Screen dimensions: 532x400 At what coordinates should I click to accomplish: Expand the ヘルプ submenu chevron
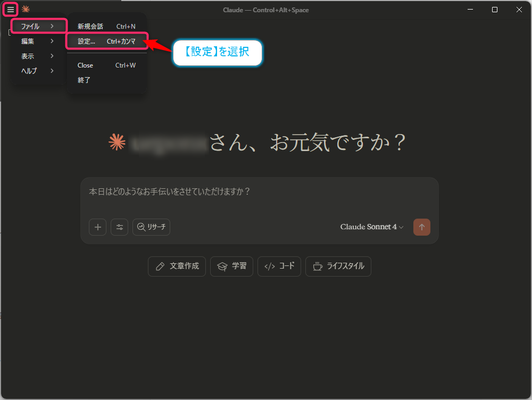tap(52, 71)
